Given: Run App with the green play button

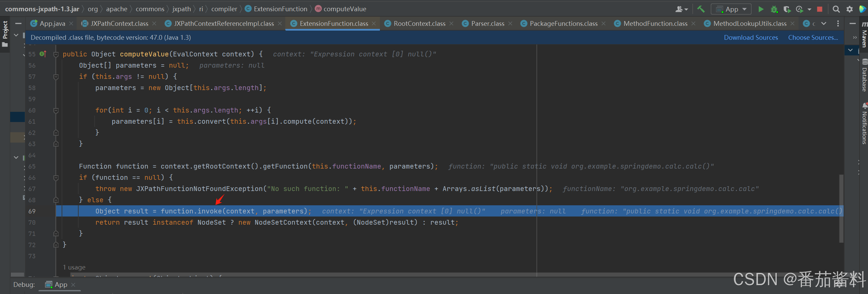Looking at the screenshot, I should (761, 9).
